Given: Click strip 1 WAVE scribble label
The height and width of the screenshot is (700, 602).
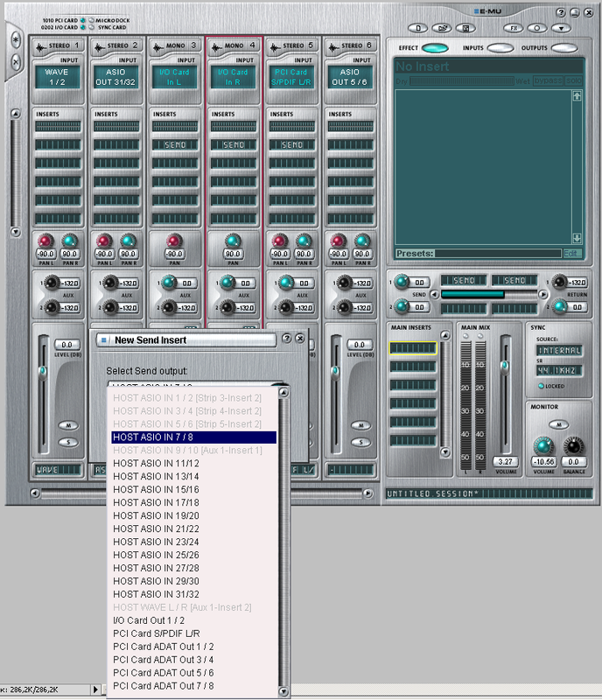Looking at the screenshot, I should pos(58,470).
